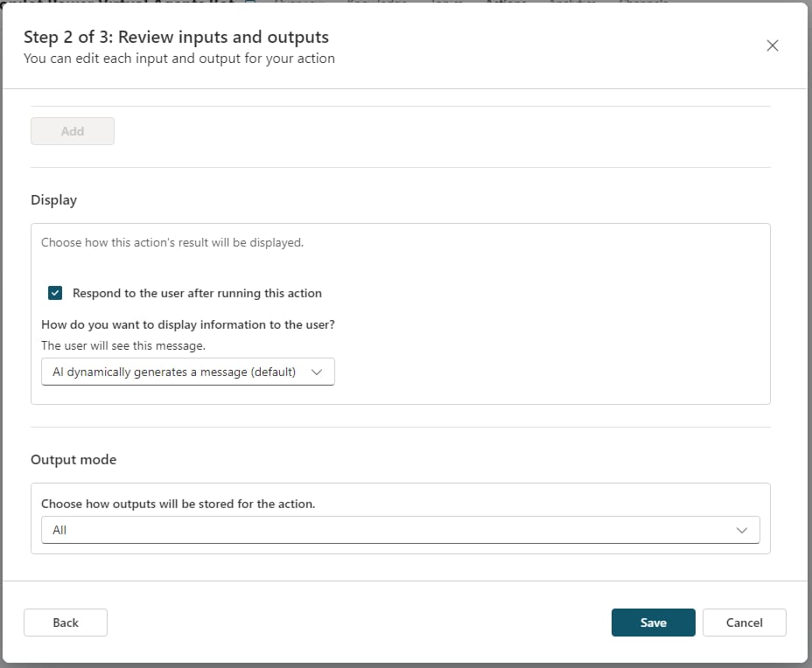Click the chevron arrow in Output mode dropdown
The image size is (812, 668).
(742, 530)
